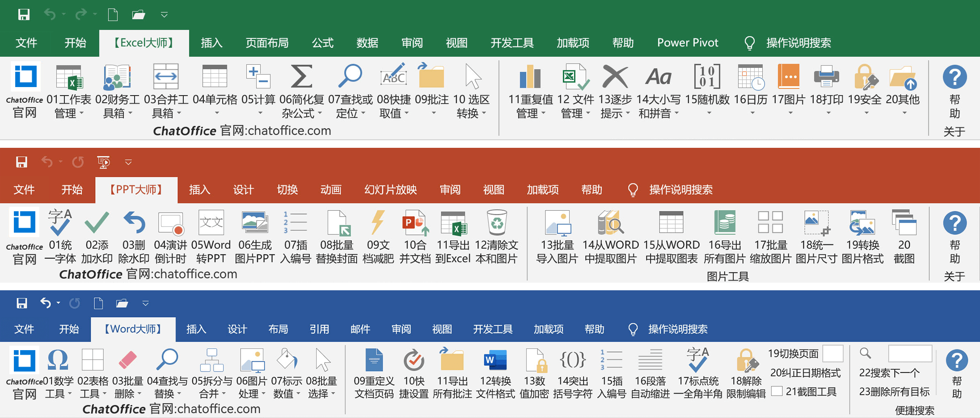Click 04演讲倒计时 icon in PPT ribbon
The image size is (980, 418).
tap(171, 223)
